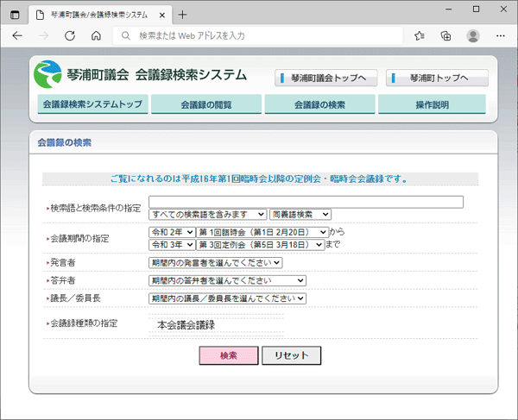The width and height of the screenshot is (518, 420).
Task: Open 期間内の発言者を選んでください dropdown
Action: coord(215,263)
